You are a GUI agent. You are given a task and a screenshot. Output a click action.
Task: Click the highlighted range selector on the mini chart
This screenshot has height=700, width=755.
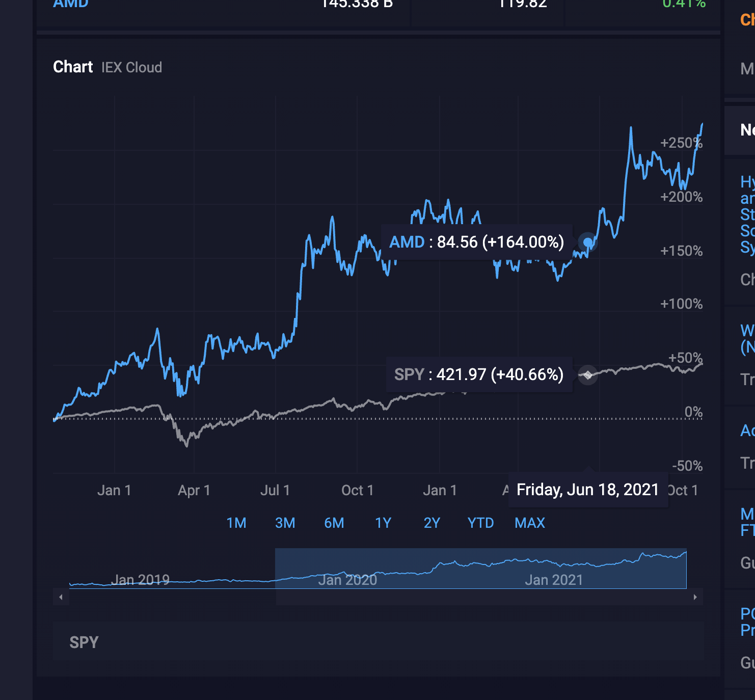[x=481, y=569]
